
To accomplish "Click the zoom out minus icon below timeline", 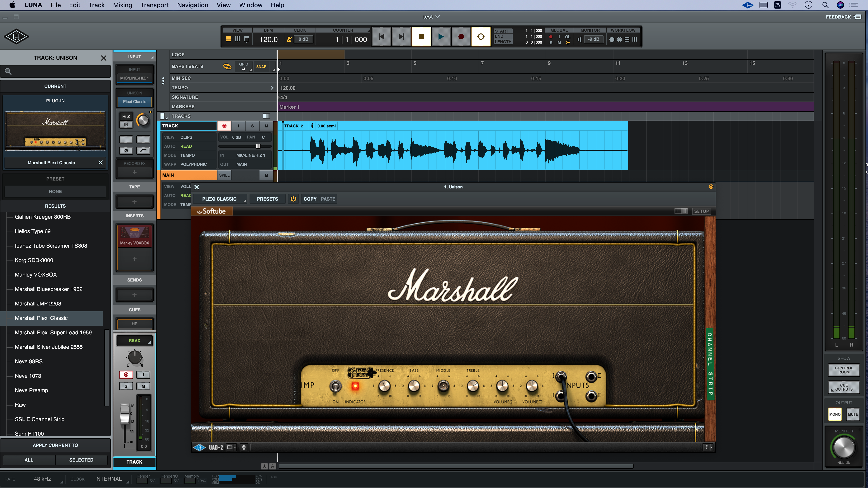I will point(273,467).
